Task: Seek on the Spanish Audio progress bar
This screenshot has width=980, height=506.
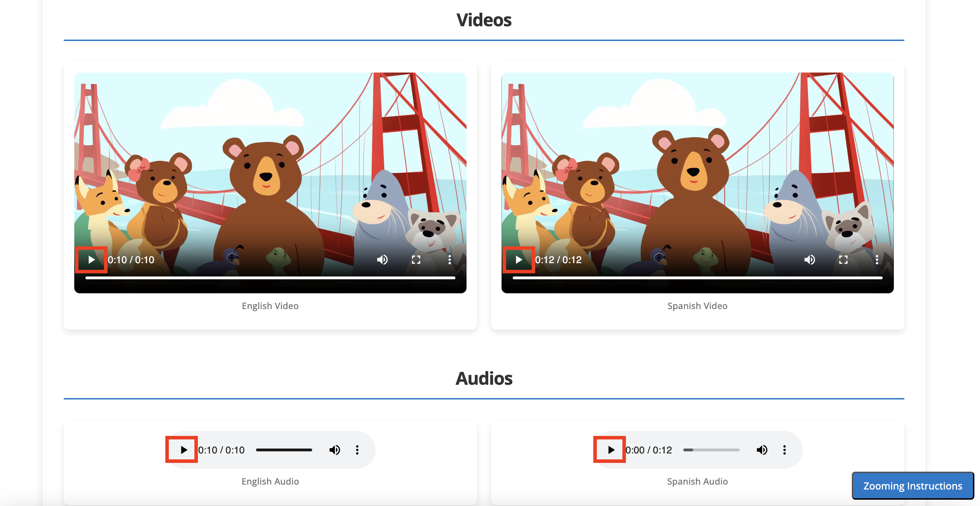Action: click(x=711, y=450)
